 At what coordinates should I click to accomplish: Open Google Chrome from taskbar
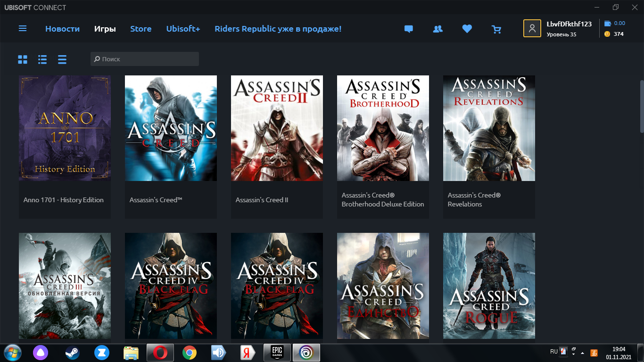pos(190,353)
